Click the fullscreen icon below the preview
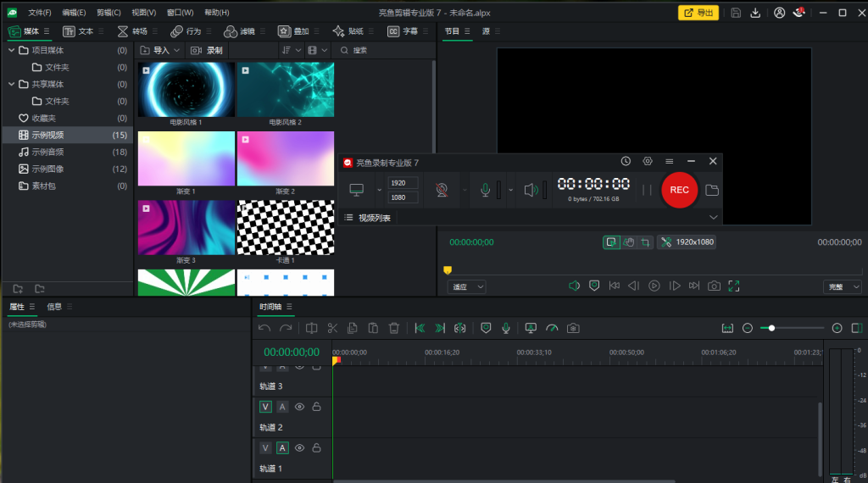The image size is (868, 483). [734, 286]
